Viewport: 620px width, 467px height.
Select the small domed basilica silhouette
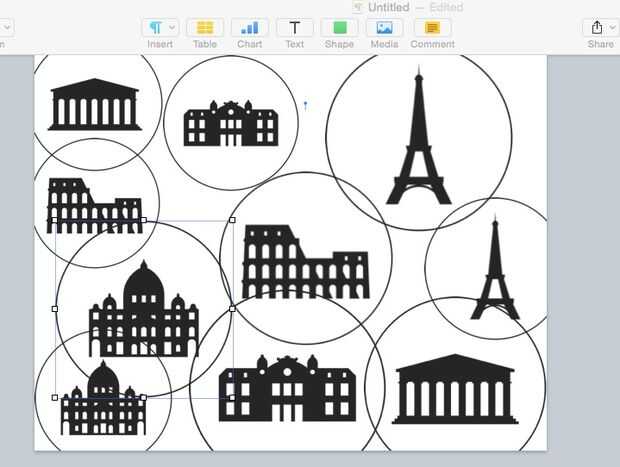tap(103, 398)
